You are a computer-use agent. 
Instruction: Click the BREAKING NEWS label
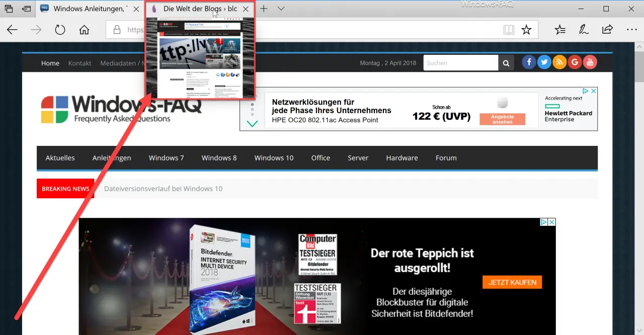(65, 189)
